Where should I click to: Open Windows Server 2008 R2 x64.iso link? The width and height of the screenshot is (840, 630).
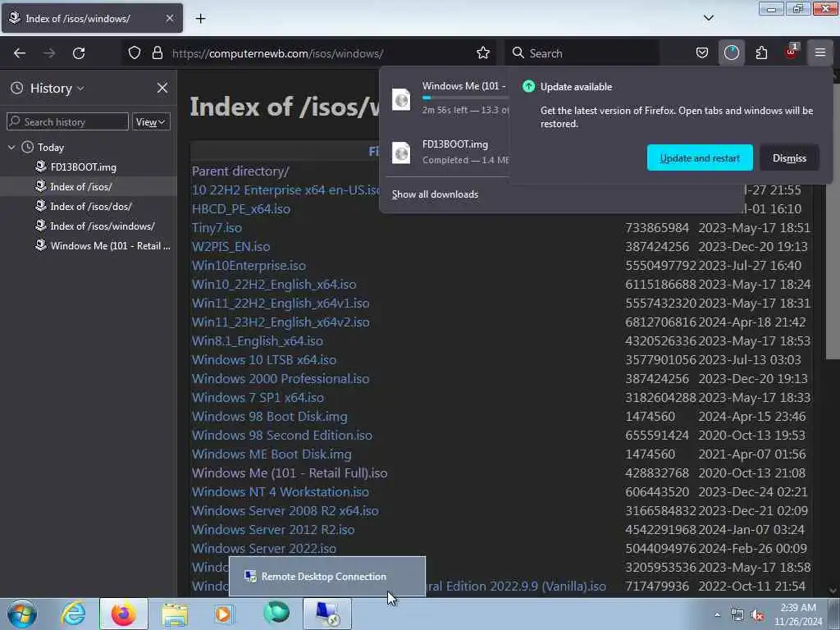coord(285,510)
